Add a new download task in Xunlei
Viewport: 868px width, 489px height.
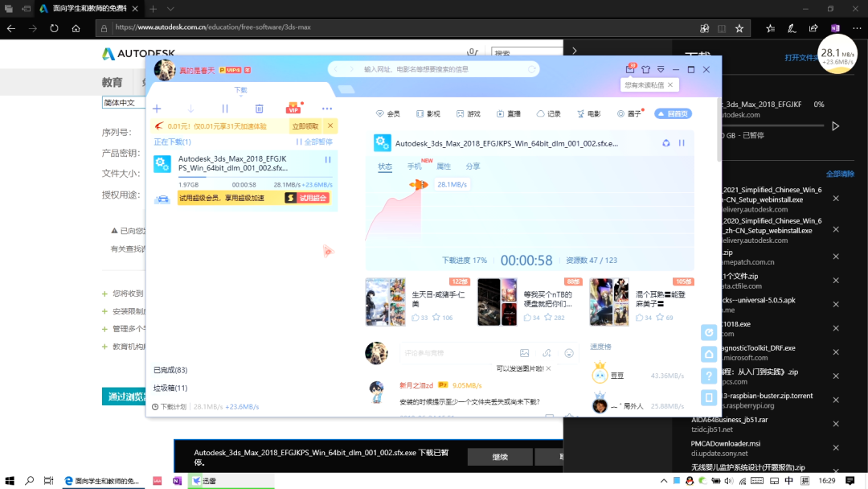coord(157,109)
